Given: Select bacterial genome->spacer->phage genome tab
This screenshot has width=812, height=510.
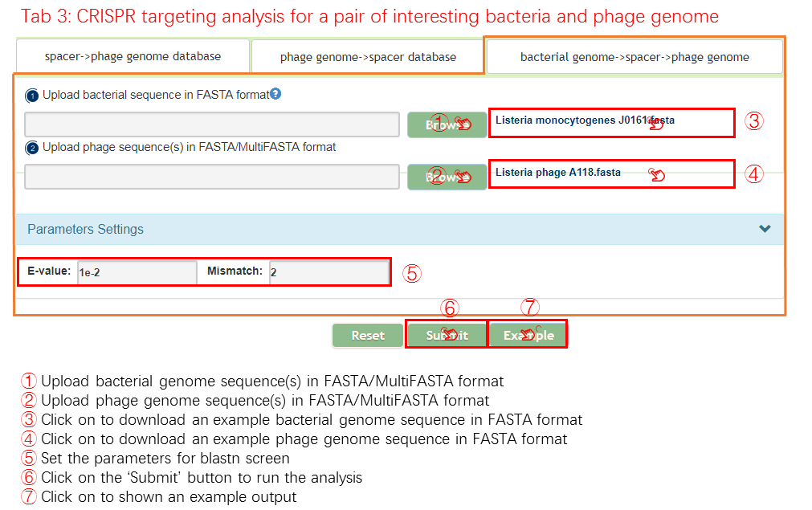Looking at the screenshot, I should [635, 57].
